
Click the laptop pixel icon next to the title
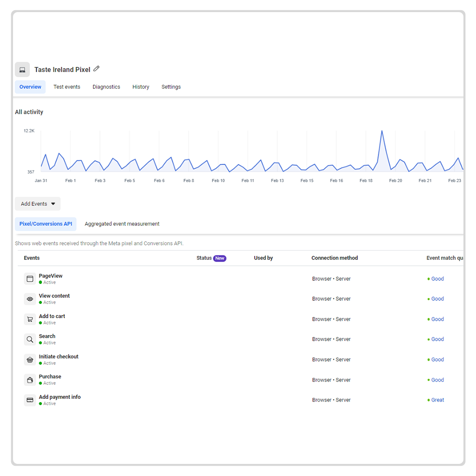22,70
